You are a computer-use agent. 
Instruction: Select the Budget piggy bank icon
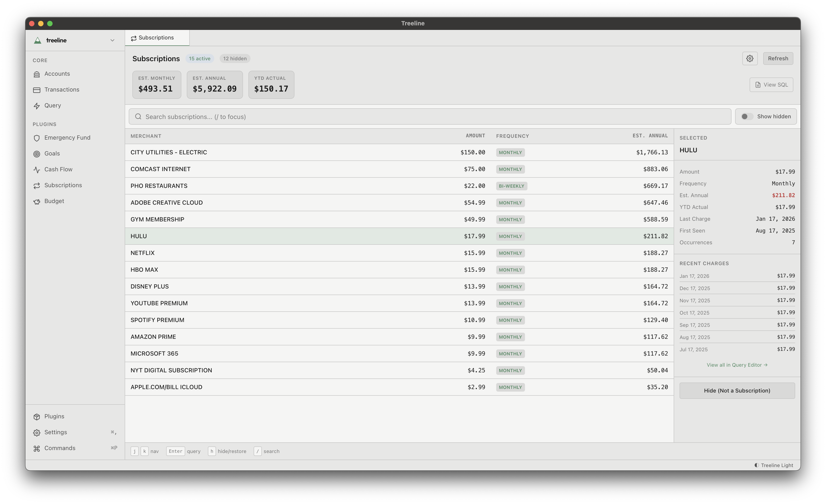37,201
